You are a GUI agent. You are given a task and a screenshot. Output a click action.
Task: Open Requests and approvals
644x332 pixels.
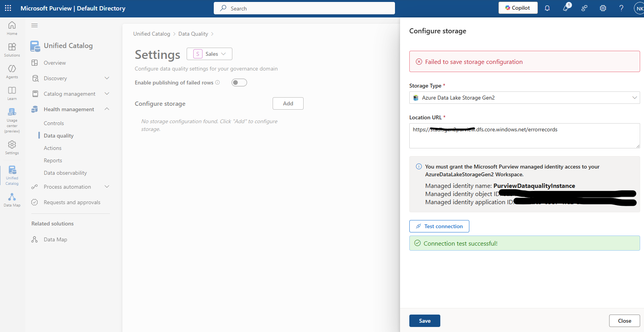pos(72,202)
